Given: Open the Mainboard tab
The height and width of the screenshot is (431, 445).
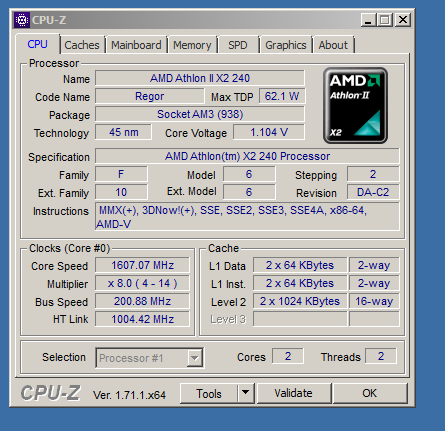Looking at the screenshot, I should coord(136,45).
